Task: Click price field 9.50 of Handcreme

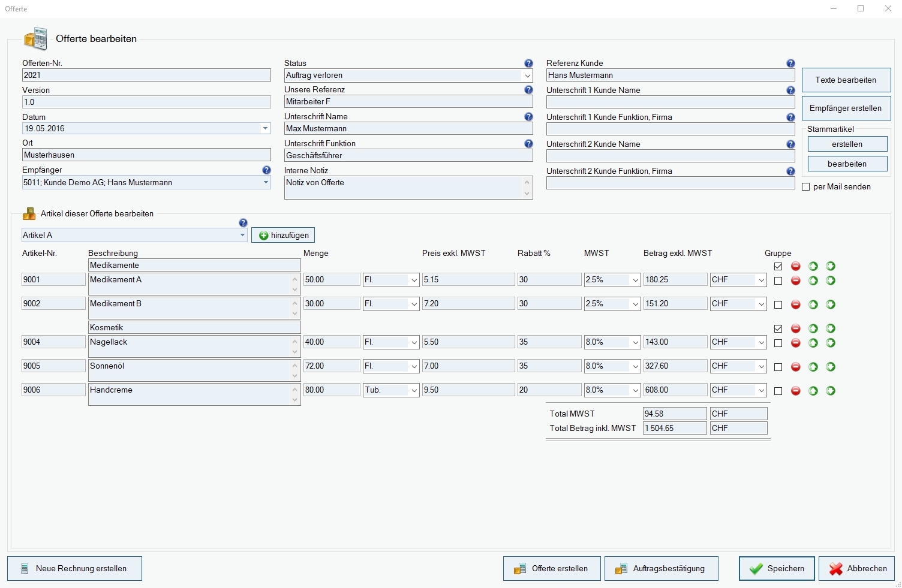Action: [468, 390]
